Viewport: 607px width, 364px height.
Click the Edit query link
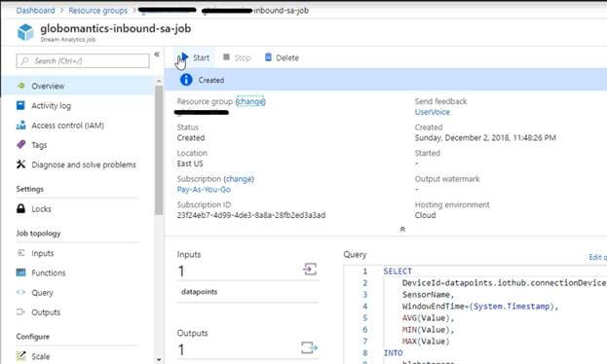[x=597, y=257]
